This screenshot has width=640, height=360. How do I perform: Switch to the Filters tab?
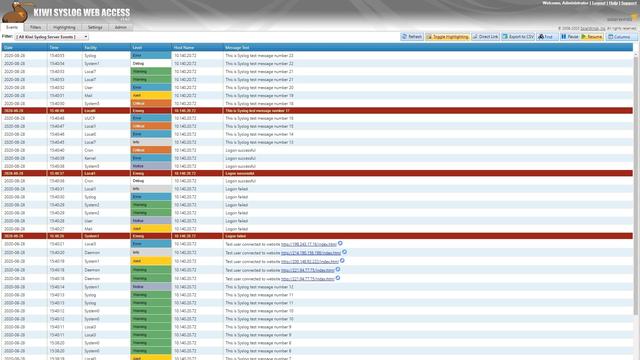click(36, 27)
